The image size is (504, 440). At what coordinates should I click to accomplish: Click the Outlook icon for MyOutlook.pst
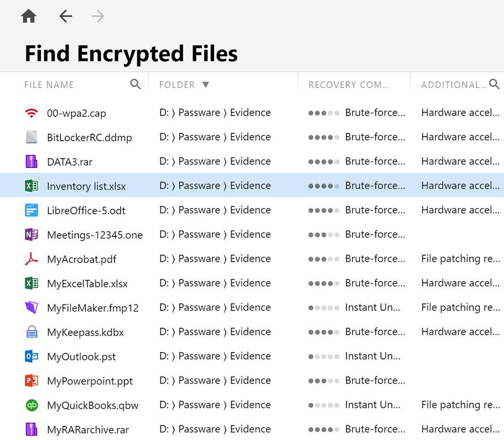pos(31,357)
